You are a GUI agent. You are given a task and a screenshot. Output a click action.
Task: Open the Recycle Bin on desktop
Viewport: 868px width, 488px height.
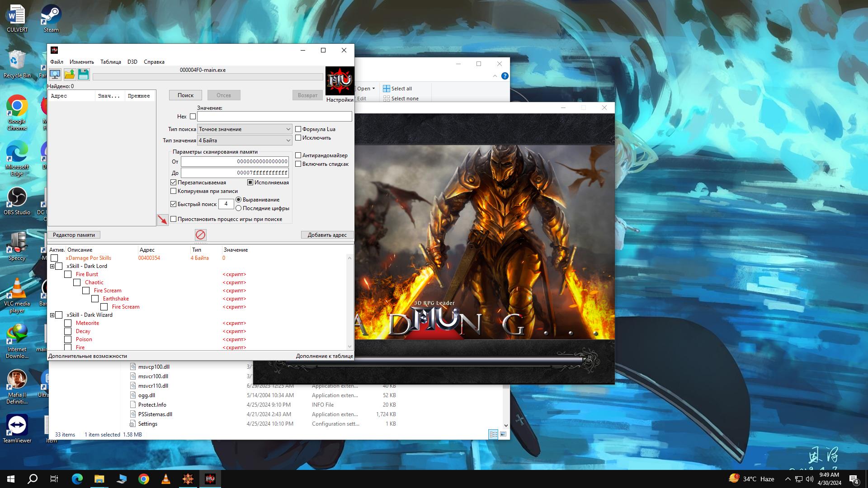(17, 64)
